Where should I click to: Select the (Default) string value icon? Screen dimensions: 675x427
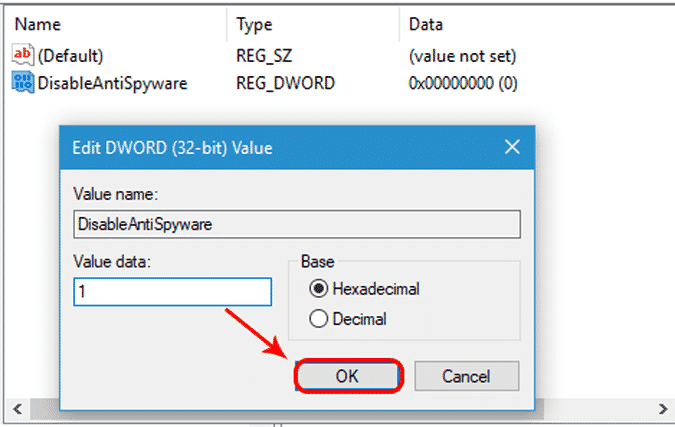coord(22,55)
